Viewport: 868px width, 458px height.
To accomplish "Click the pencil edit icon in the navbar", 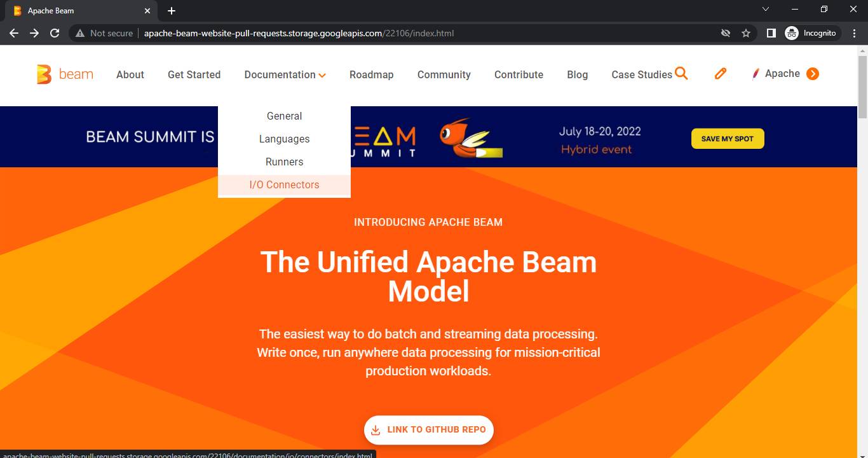I will tap(720, 73).
